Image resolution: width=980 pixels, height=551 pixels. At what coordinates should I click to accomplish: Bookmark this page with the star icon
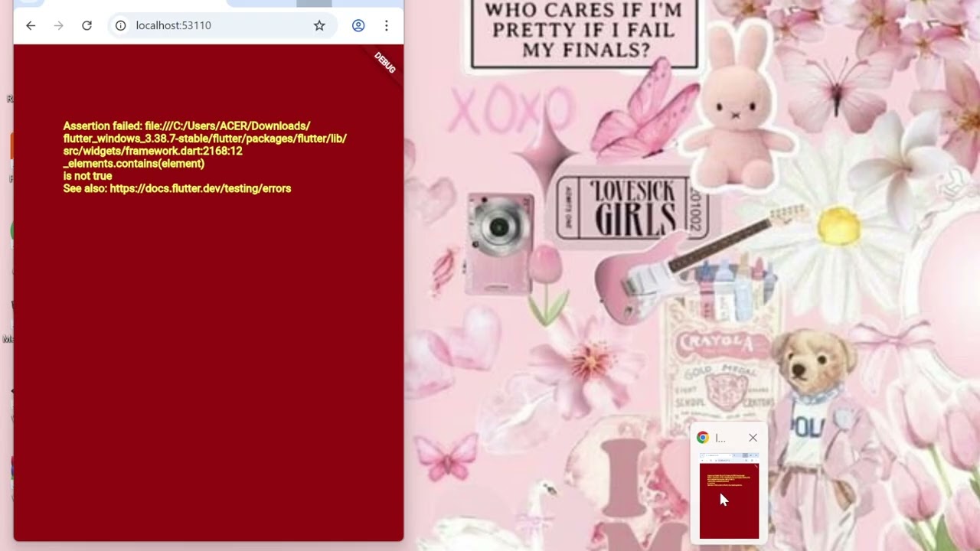319,25
